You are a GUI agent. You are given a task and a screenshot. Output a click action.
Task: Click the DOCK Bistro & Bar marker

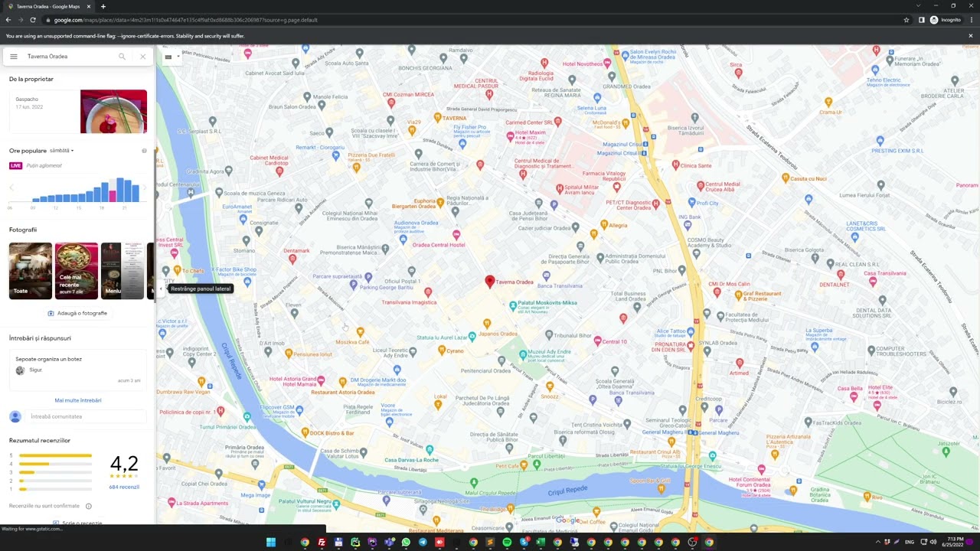click(x=305, y=433)
